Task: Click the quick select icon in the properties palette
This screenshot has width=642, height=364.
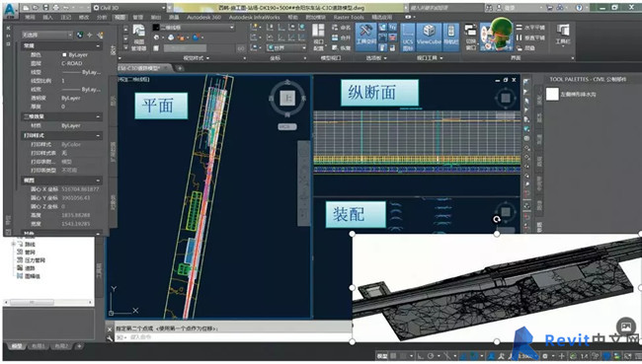Action: click(x=100, y=36)
